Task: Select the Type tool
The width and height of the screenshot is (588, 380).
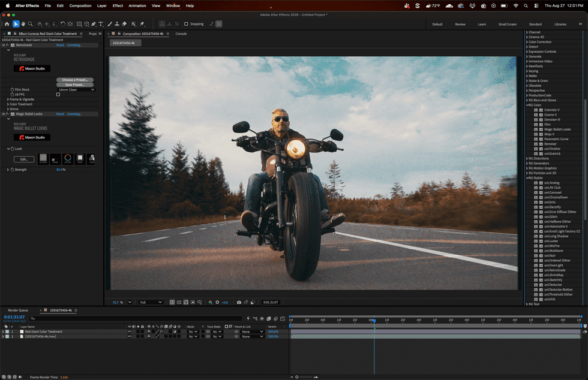Action: pos(101,24)
